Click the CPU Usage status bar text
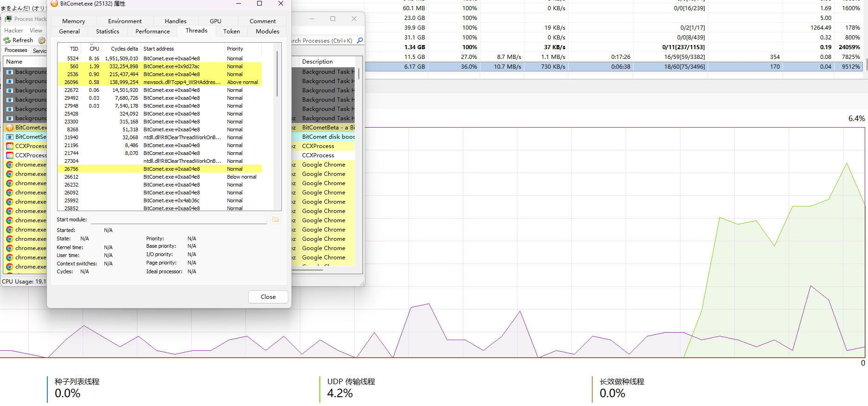Viewport: 868px width, 406px height. point(24,282)
